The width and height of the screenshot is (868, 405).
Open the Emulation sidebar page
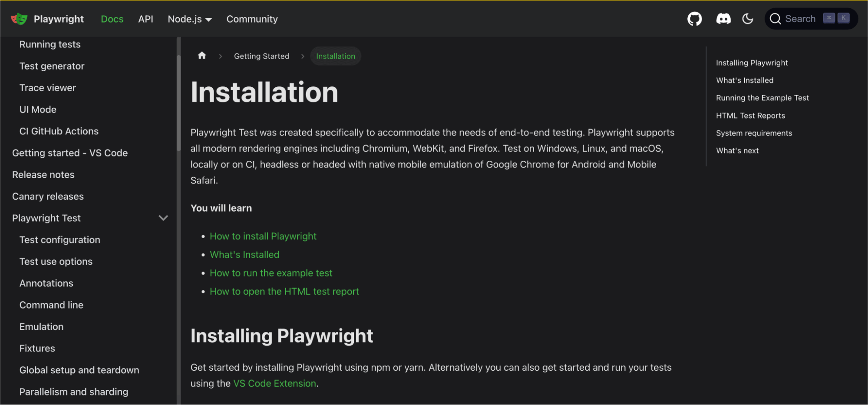41,327
